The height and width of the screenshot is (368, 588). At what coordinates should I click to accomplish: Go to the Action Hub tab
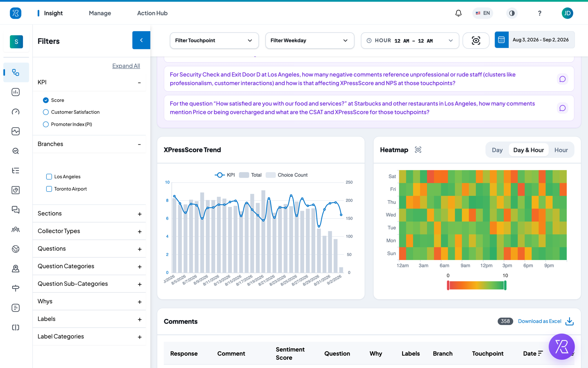tap(152, 13)
